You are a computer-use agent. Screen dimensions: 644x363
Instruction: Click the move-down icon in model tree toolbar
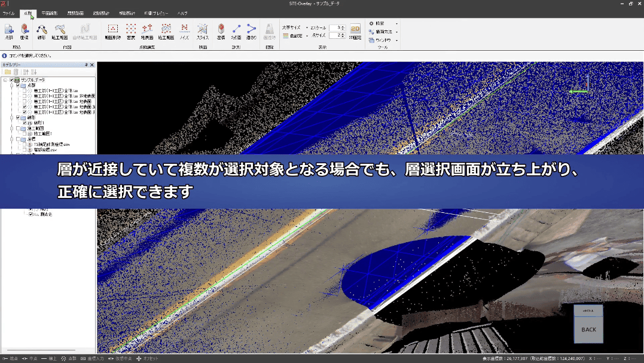point(33,72)
